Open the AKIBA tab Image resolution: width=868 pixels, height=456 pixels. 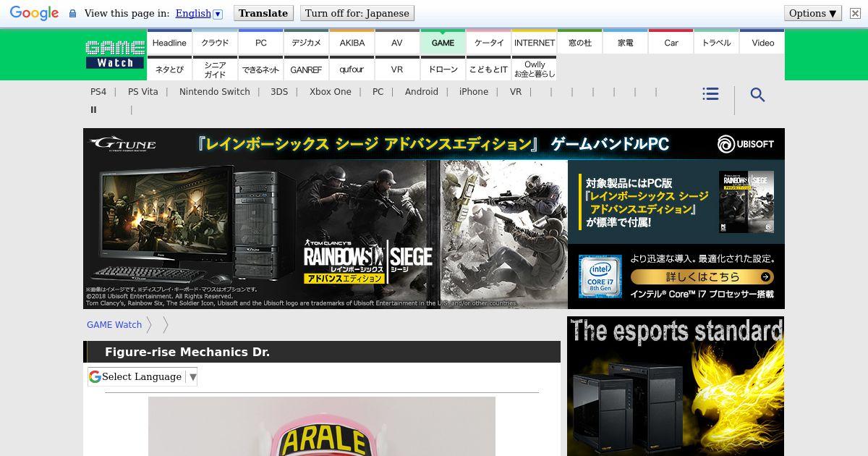(x=352, y=43)
